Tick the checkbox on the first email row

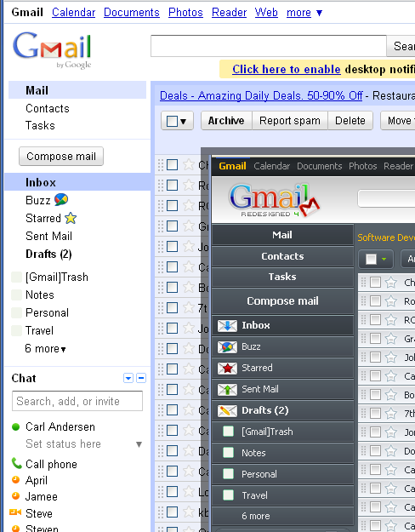pyautogui.click(x=173, y=165)
